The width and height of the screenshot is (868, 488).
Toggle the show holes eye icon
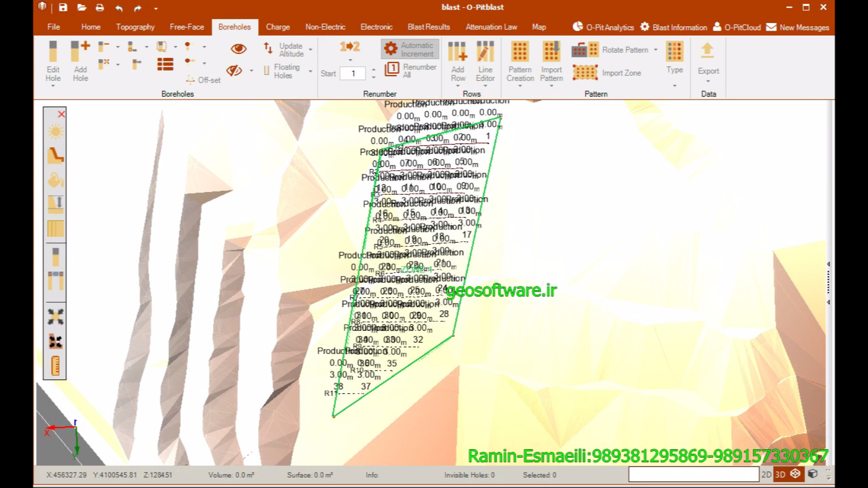[x=239, y=49]
